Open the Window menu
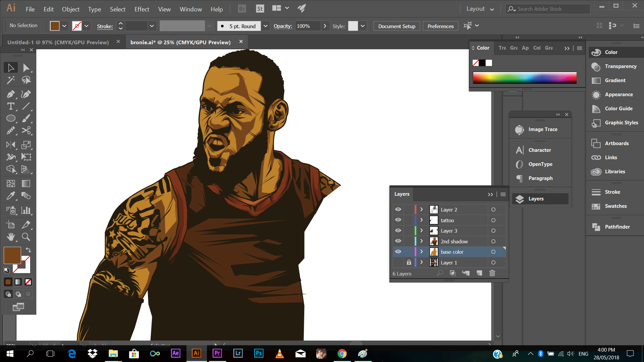Image resolution: width=644 pixels, height=362 pixels. coord(191,9)
